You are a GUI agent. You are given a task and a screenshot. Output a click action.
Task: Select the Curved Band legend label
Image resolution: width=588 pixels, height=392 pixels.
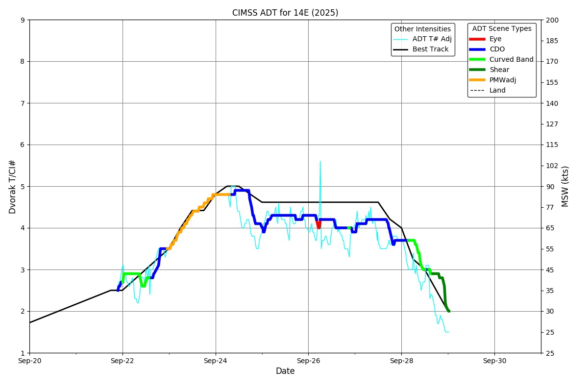[511, 60]
